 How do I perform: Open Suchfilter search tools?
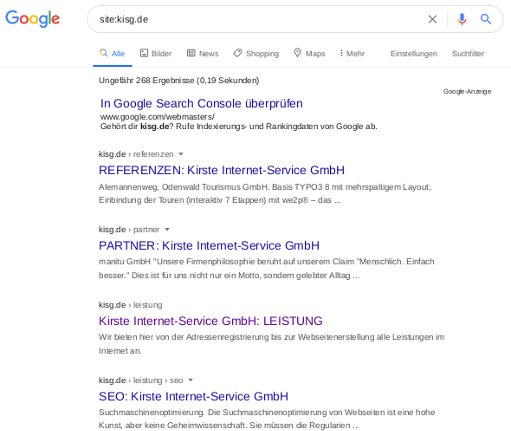pos(468,53)
